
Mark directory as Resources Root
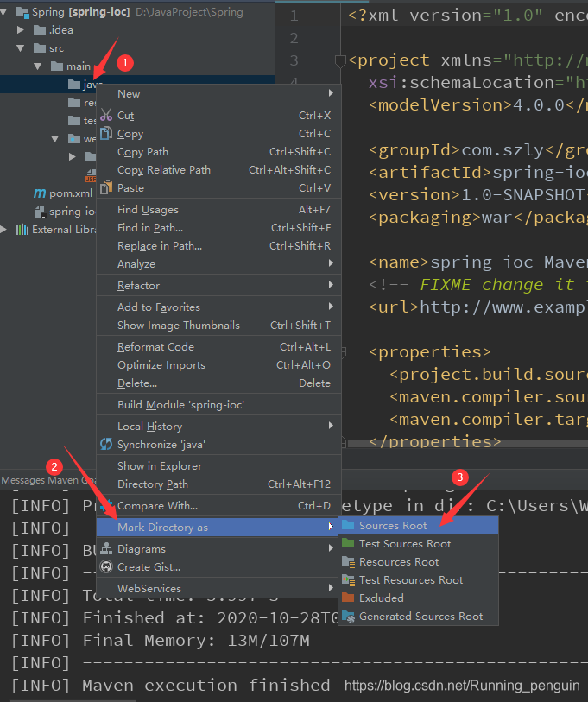pyautogui.click(x=418, y=561)
